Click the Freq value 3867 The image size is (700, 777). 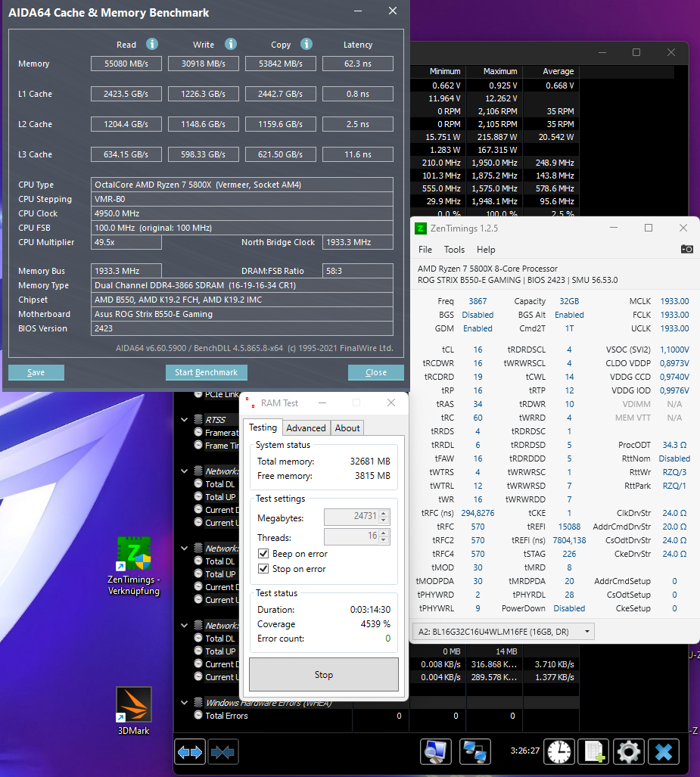478,301
